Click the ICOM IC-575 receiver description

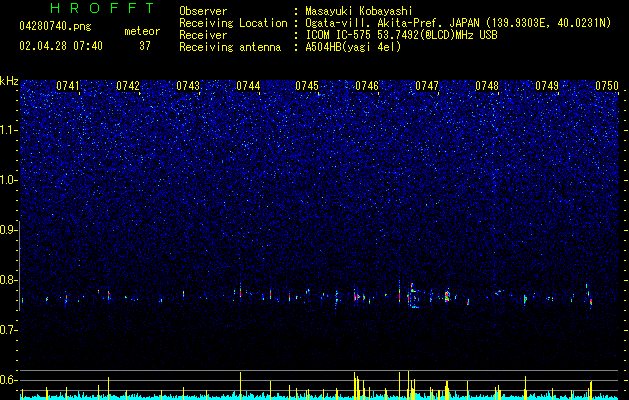point(401,35)
